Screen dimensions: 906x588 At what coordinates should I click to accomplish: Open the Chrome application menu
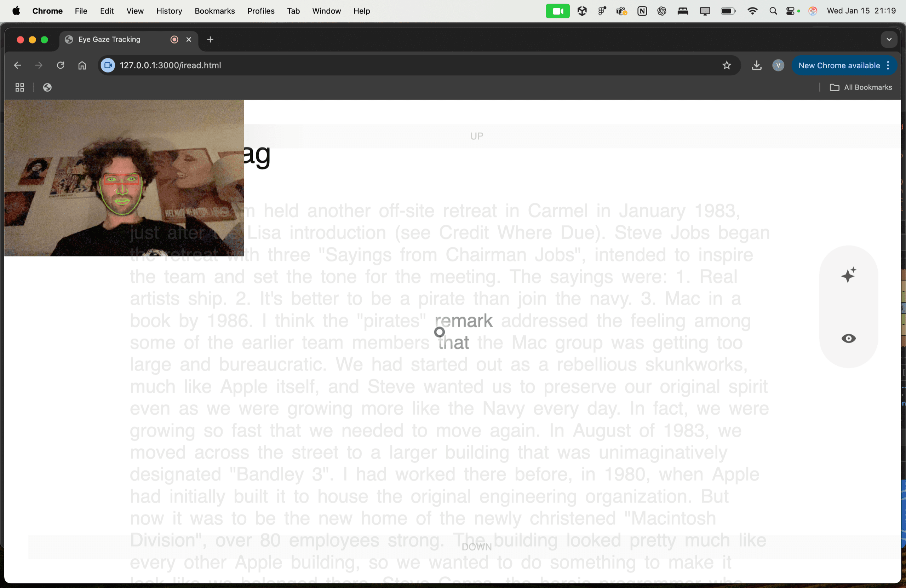47,11
